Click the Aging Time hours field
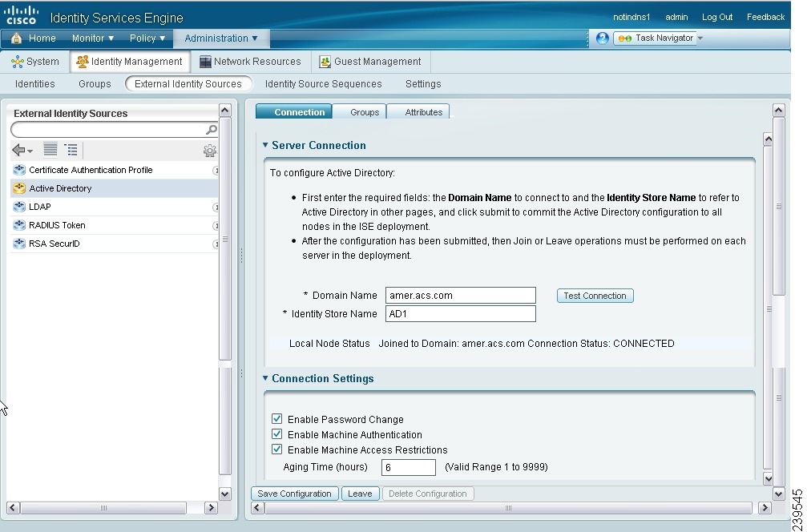Viewport: 807px width, 532px height. click(x=409, y=466)
